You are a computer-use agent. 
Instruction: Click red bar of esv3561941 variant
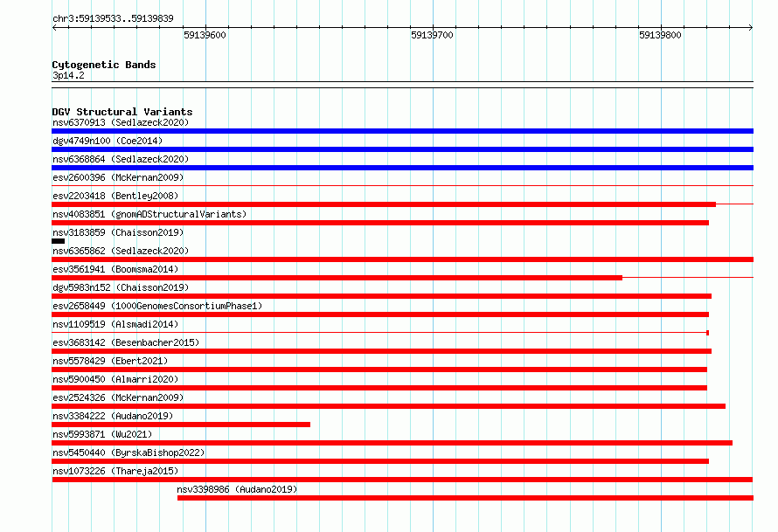click(x=337, y=278)
